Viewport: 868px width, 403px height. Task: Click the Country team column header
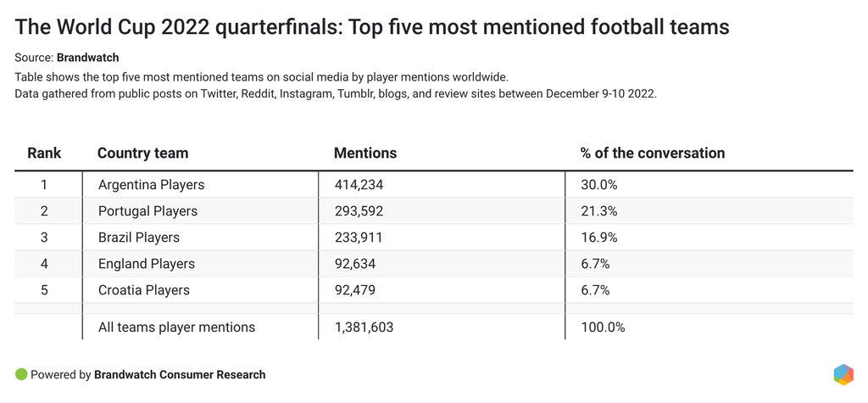coord(142,154)
